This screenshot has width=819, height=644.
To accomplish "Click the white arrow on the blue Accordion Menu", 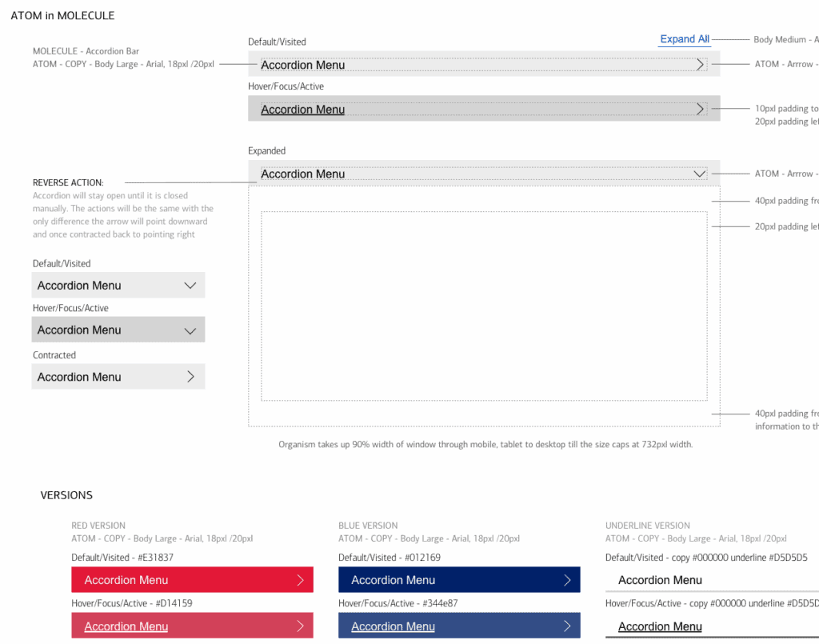I will point(569,579).
